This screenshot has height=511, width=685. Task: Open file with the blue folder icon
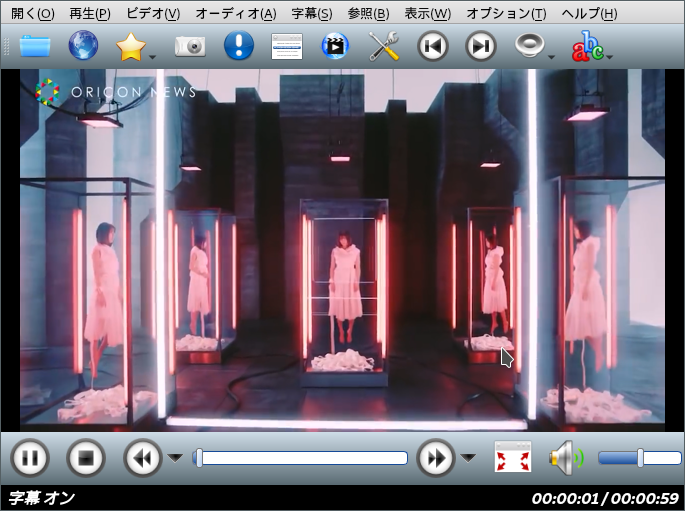click(35, 46)
